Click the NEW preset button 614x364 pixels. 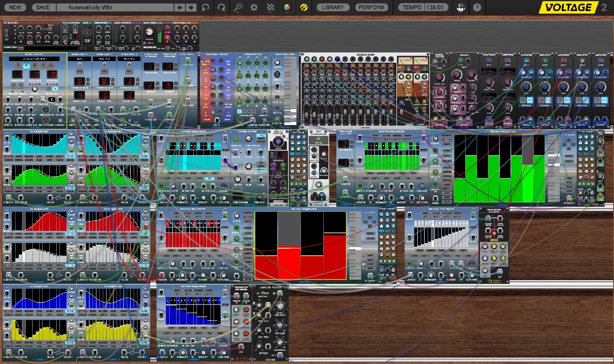pos(15,7)
